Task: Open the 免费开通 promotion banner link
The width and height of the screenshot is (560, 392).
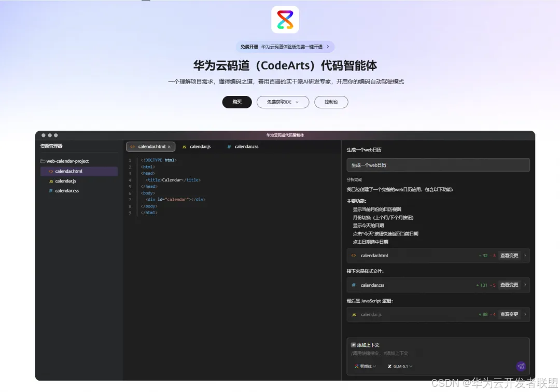Action: point(285,47)
